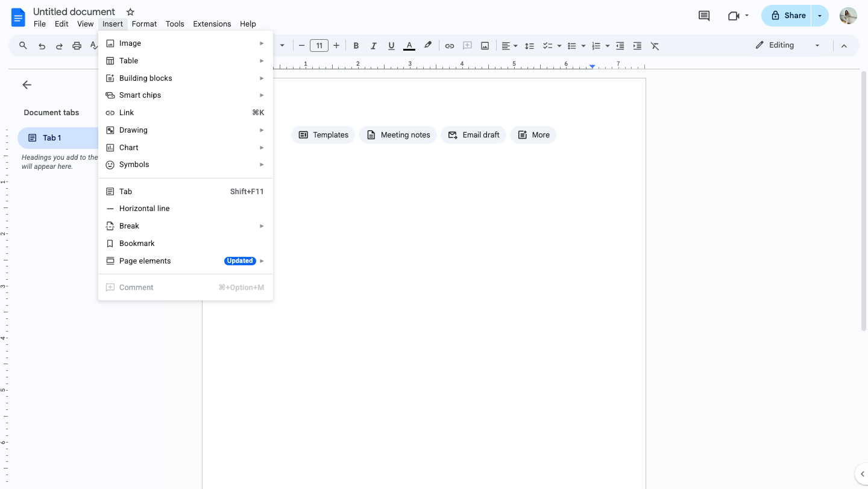Click the Share button

pyautogui.click(x=787, y=16)
